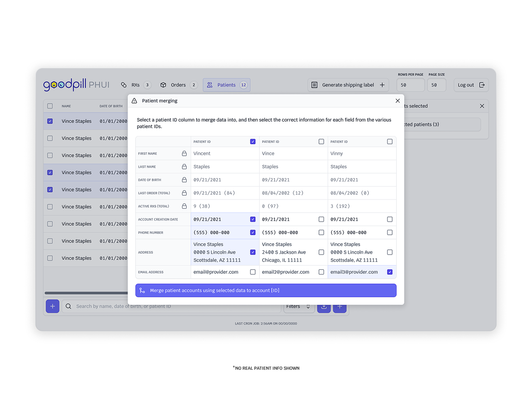Click the Log out button
This screenshot has height=399, width=532.
point(471,85)
